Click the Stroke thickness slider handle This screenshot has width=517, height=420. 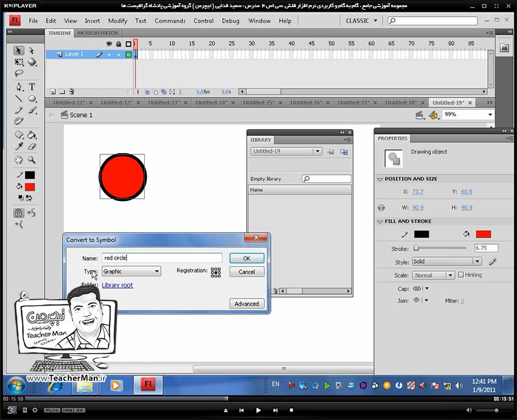(x=416, y=247)
